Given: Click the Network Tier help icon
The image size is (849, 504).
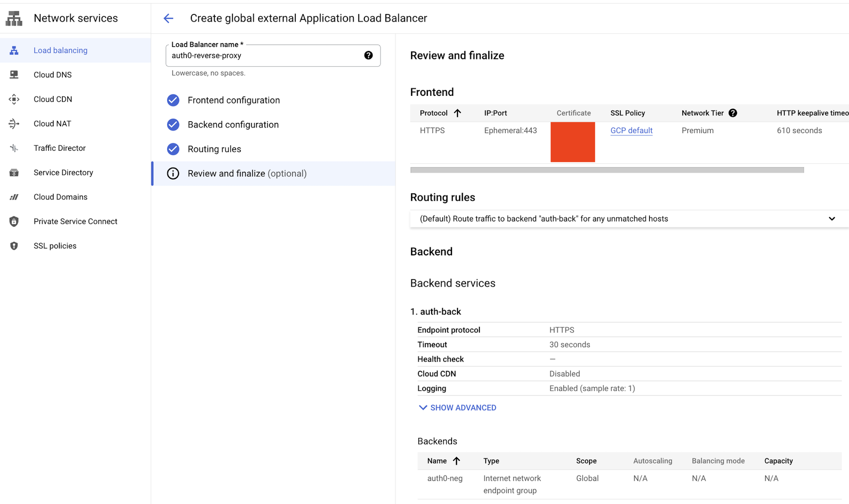Looking at the screenshot, I should point(733,113).
